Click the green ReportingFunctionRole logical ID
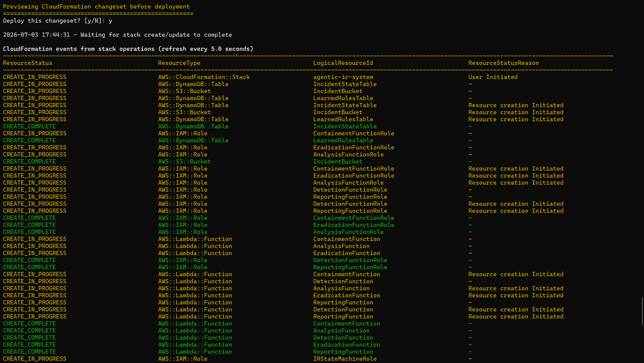The height and width of the screenshot is (363, 644). (x=350, y=267)
